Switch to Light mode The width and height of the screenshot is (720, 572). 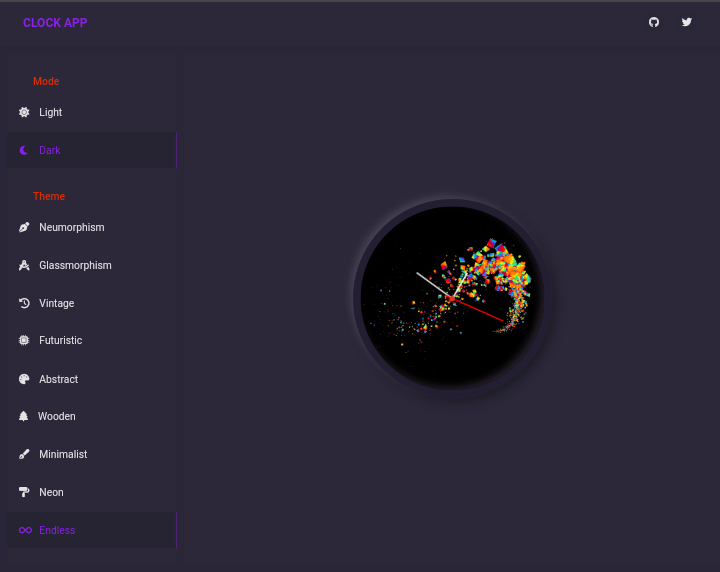[92, 112]
